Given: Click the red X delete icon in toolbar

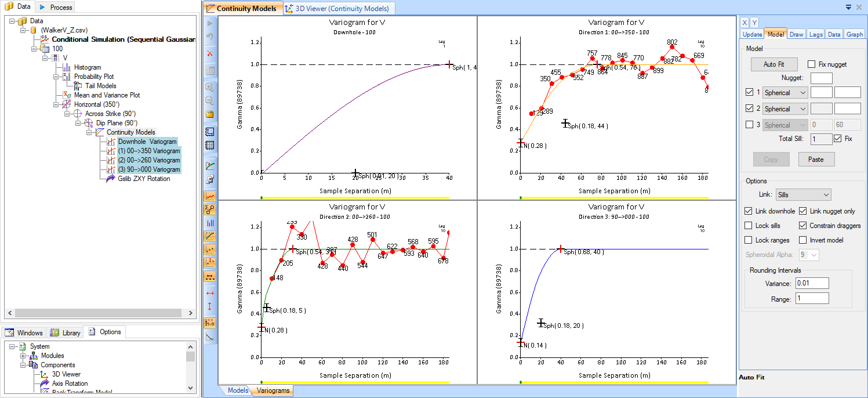Looking at the screenshot, I should click(210, 53).
